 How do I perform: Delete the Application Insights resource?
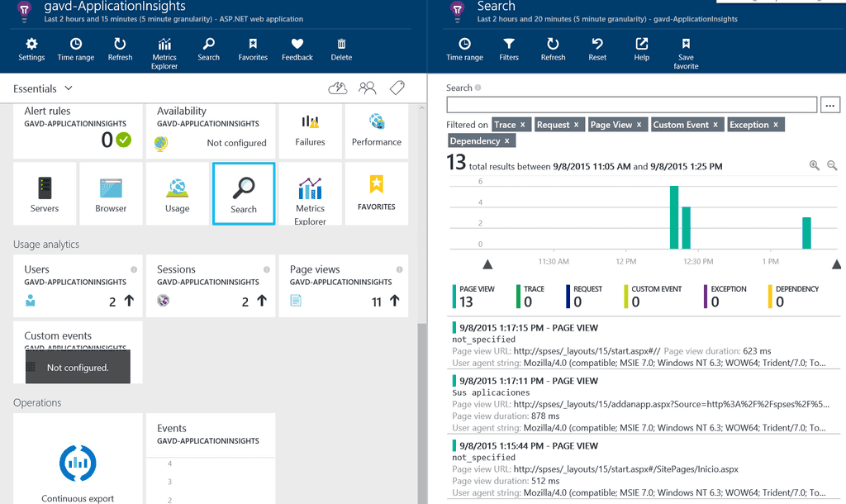pos(341,50)
